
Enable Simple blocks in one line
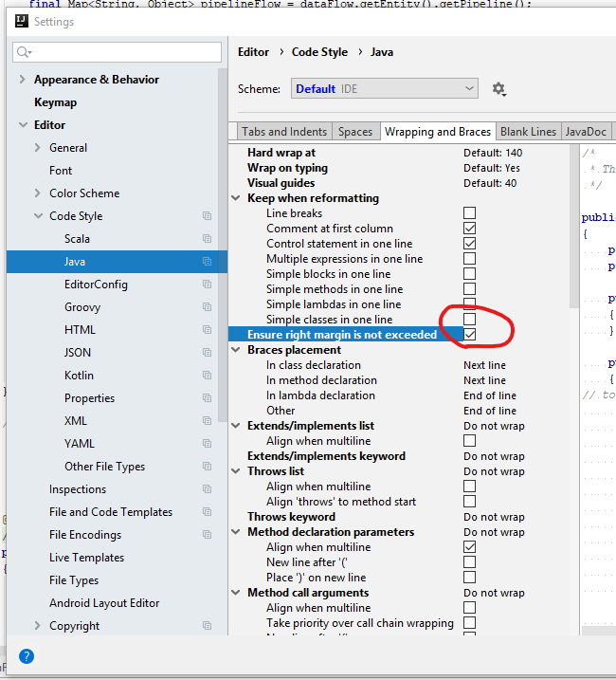[x=469, y=274]
